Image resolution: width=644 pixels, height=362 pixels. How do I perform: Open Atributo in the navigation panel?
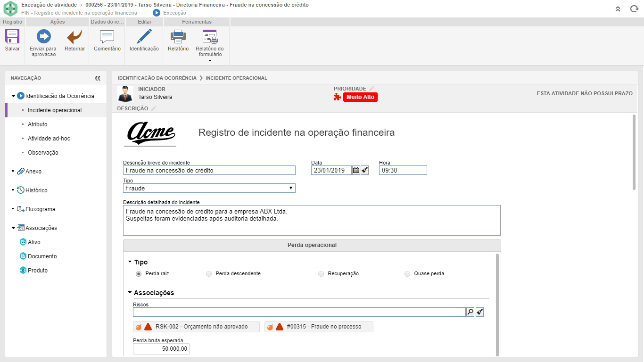pos(37,124)
